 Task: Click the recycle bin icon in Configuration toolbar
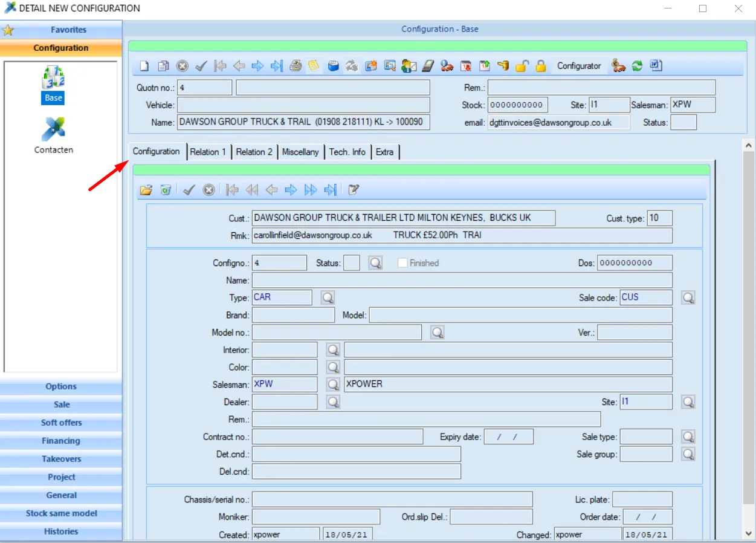tap(165, 190)
